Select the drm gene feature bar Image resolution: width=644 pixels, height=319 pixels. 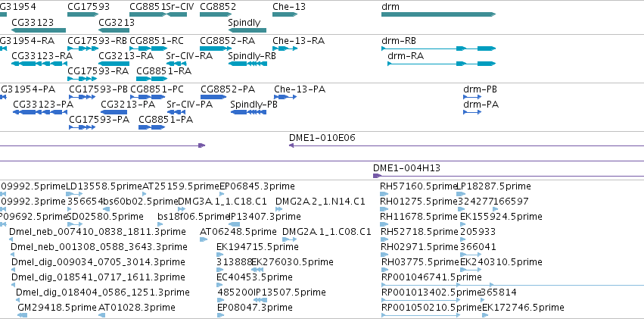click(438, 14)
